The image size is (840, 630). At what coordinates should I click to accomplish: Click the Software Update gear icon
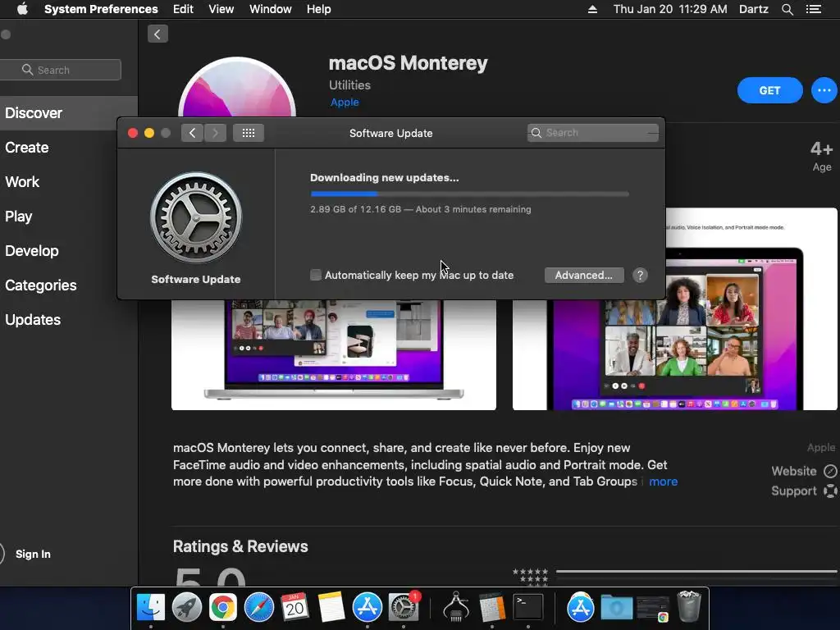click(196, 217)
